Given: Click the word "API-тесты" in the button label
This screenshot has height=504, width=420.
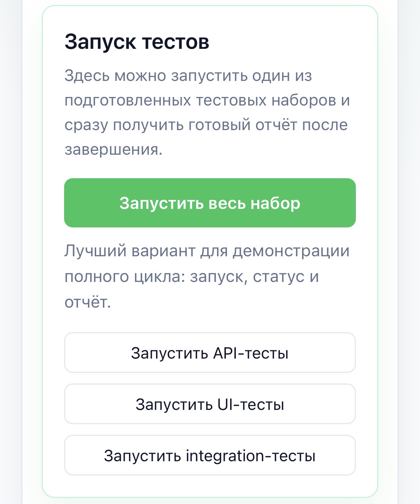Looking at the screenshot, I should tap(250, 353).
